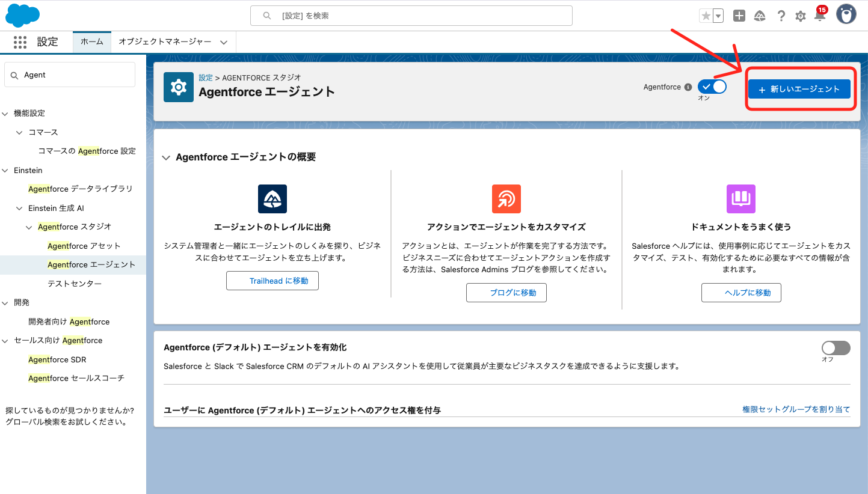Screen dimensions: 868x494
Task: Collapse the コマース tree node
Action: click(x=19, y=132)
